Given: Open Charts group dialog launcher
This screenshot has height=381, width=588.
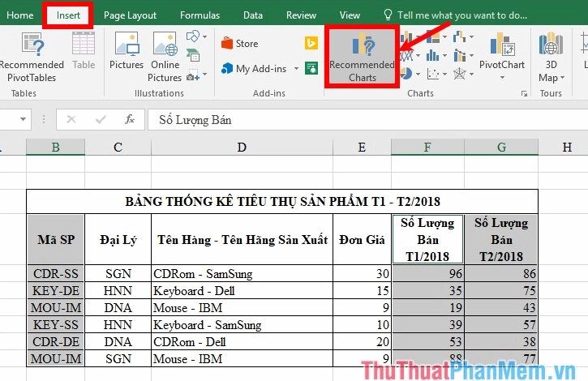Looking at the screenshot, I should (x=524, y=93).
